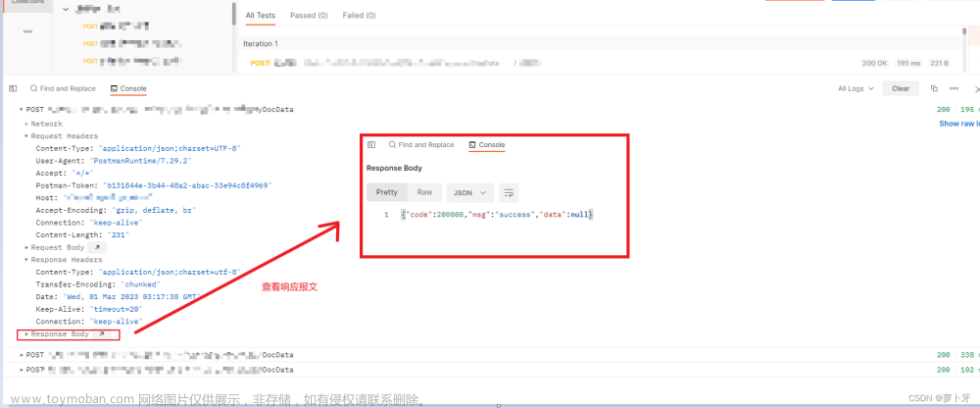This screenshot has height=408, width=980.
Task: Collapse the expanded POST log entry
Action: pyautogui.click(x=22, y=110)
